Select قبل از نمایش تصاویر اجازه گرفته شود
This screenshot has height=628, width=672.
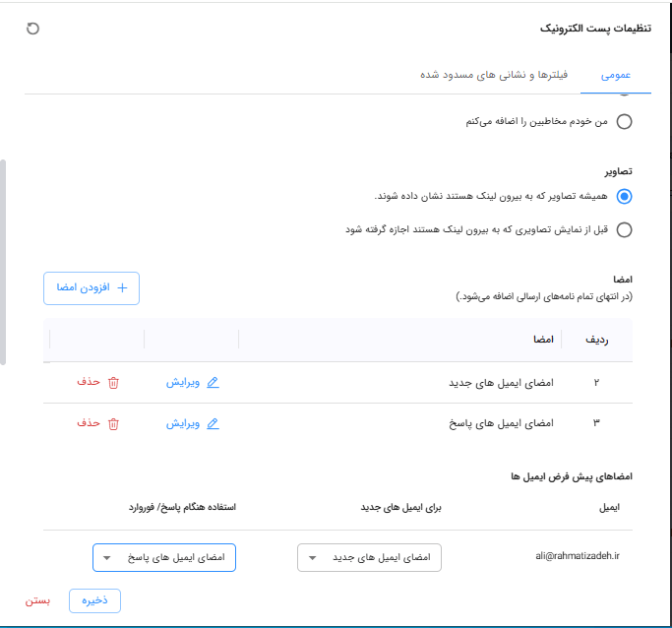coord(624,230)
